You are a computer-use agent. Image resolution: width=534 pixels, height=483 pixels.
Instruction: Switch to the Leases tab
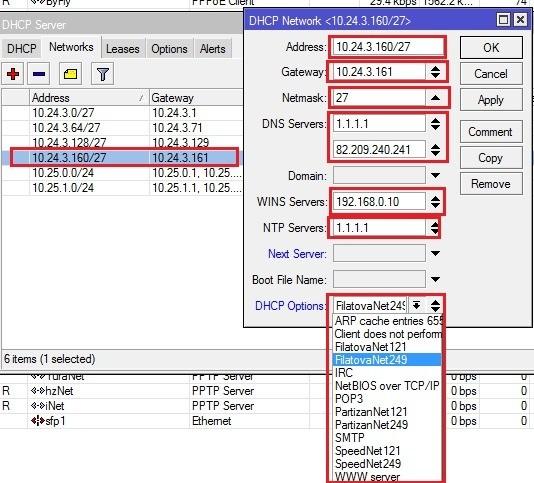pyautogui.click(x=123, y=49)
